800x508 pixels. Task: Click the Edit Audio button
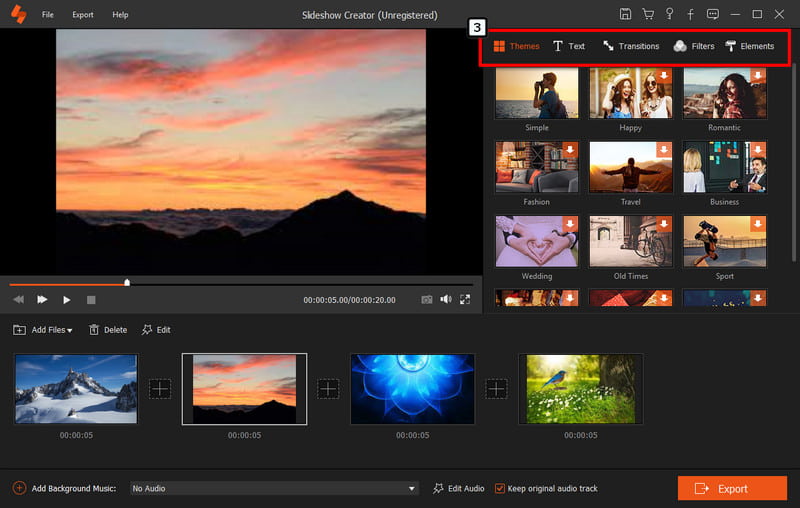click(459, 489)
